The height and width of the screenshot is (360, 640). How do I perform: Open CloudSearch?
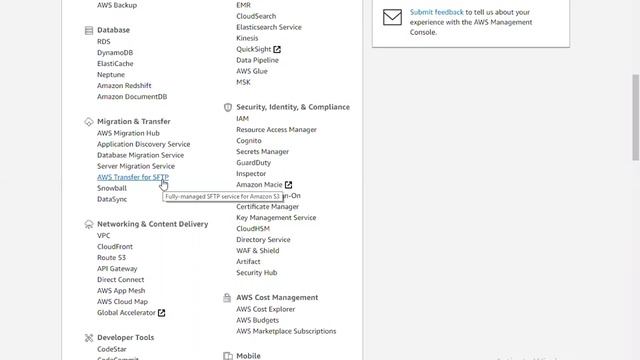[256, 16]
